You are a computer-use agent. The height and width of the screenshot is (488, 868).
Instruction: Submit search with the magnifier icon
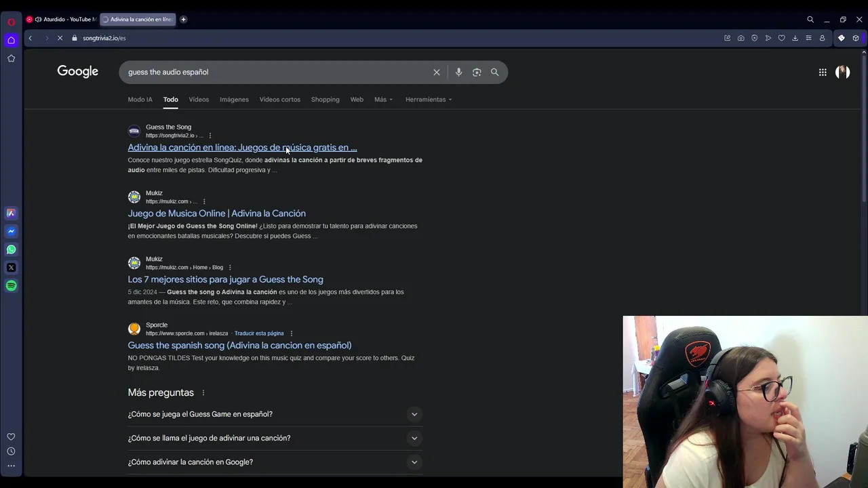pyautogui.click(x=494, y=72)
